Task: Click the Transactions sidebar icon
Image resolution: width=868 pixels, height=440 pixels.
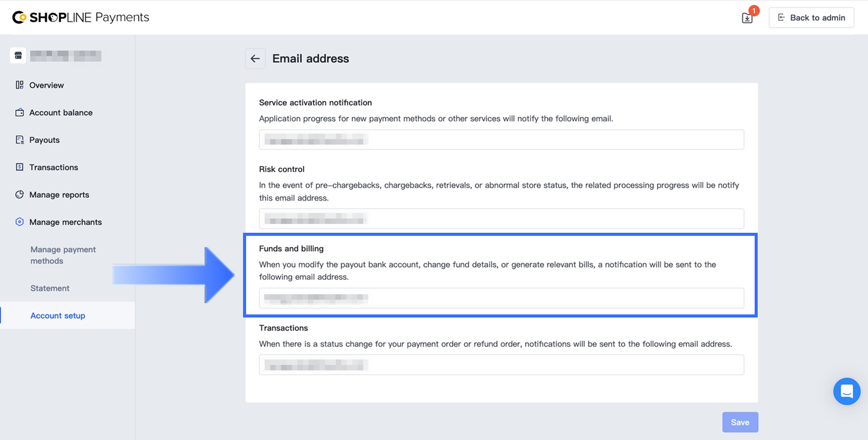Action: tap(19, 167)
